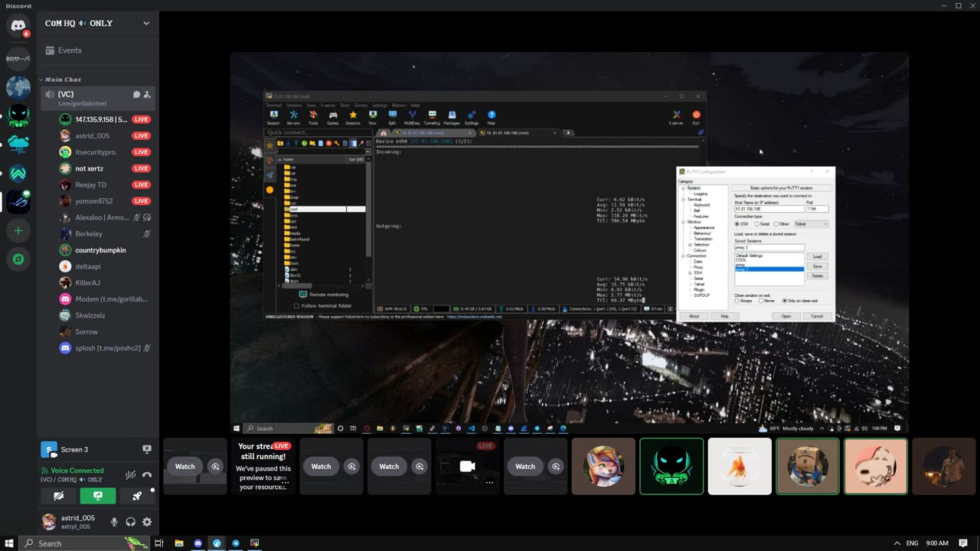The width and height of the screenshot is (980, 551).
Task: Open a new MobaXterm tab
Action: pos(568,132)
